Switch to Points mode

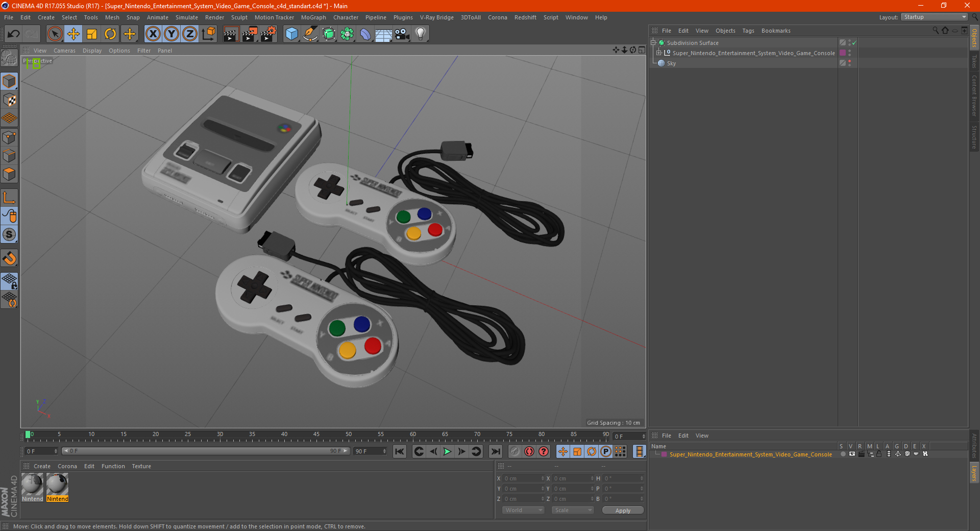click(x=10, y=137)
